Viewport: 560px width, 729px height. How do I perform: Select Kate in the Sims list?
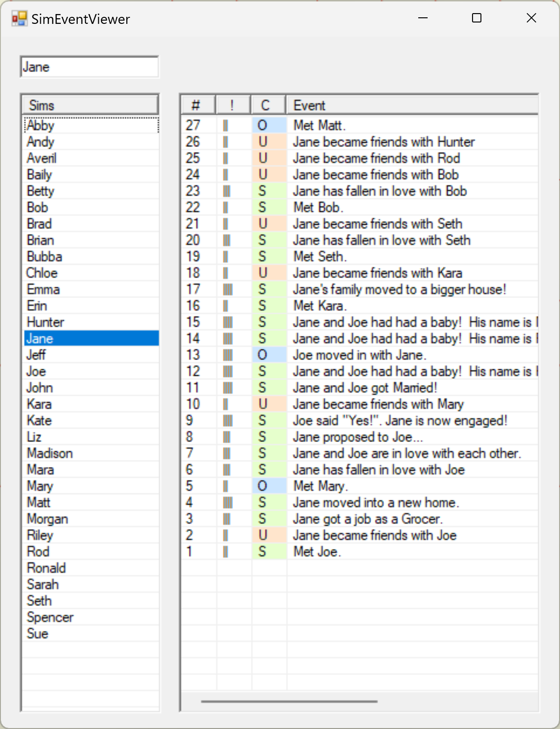coord(91,420)
